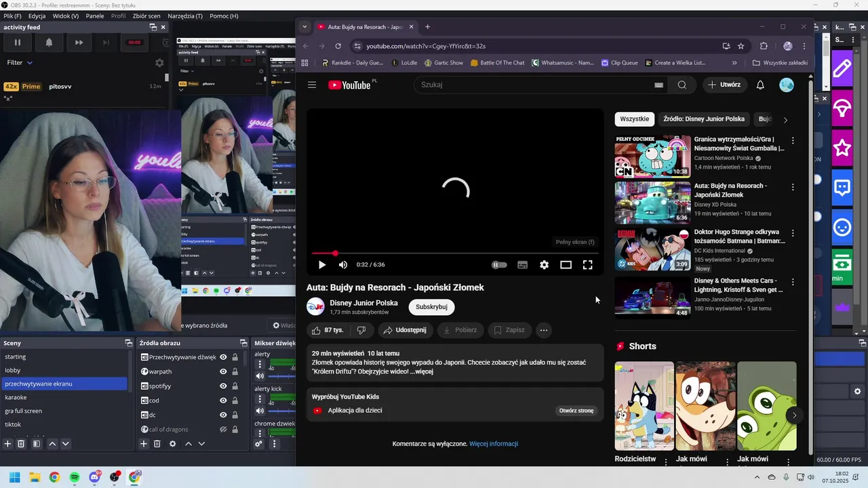The image size is (868, 488).
Task: Hide the cod source
Action: (x=223, y=401)
